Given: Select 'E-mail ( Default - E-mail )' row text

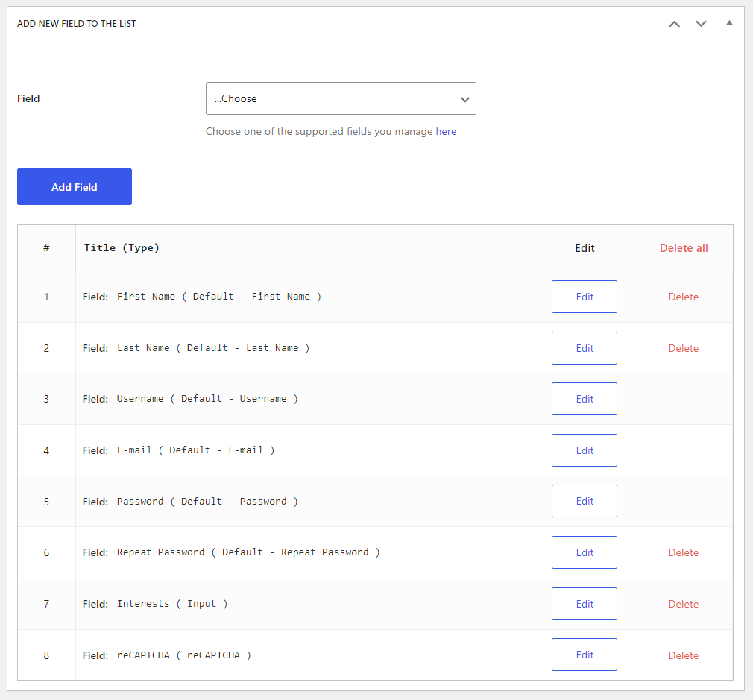Looking at the screenshot, I should pos(196,450).
